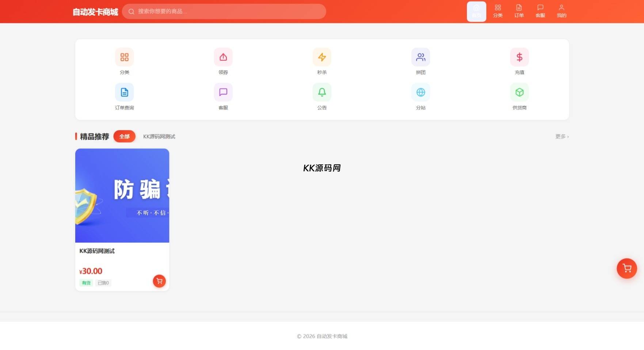Open the 充值 recharge dollar icon

[x=519, y=57]
